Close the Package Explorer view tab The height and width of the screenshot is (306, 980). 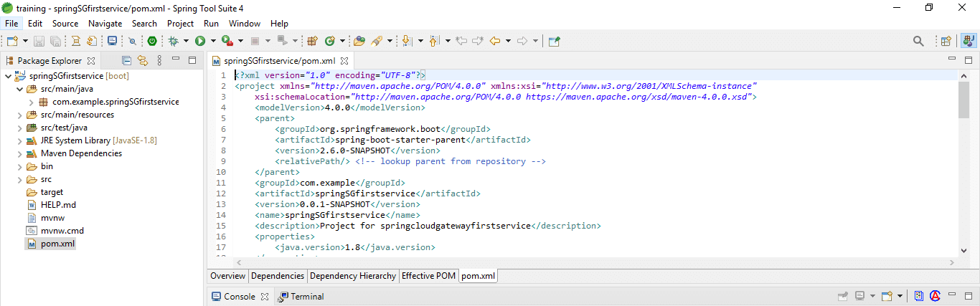[91, 61]
